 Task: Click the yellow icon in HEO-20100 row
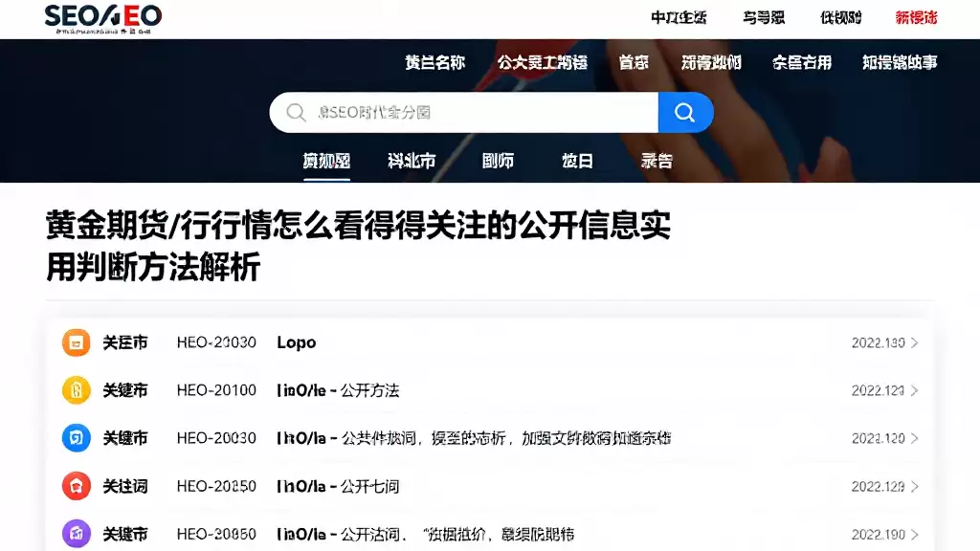77,390
